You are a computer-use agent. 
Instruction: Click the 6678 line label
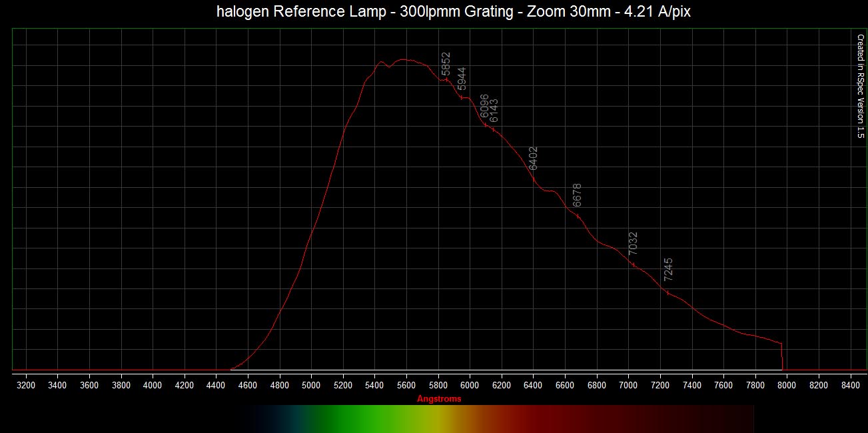coord(578,195)
